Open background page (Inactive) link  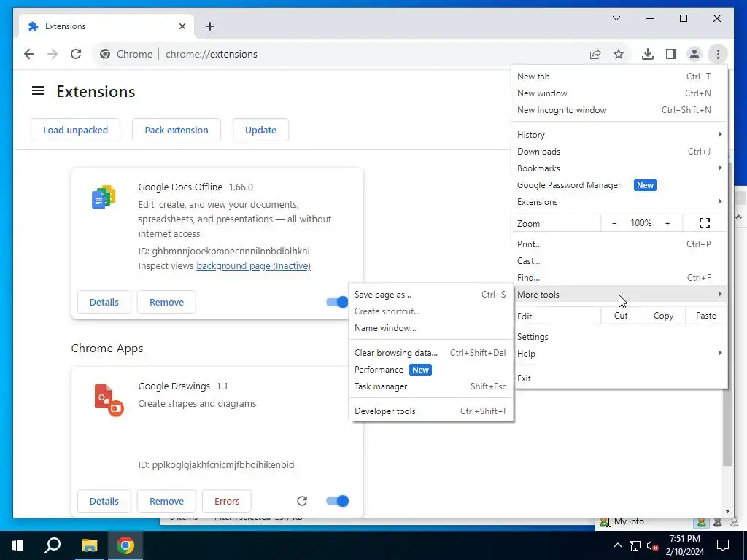253,265
